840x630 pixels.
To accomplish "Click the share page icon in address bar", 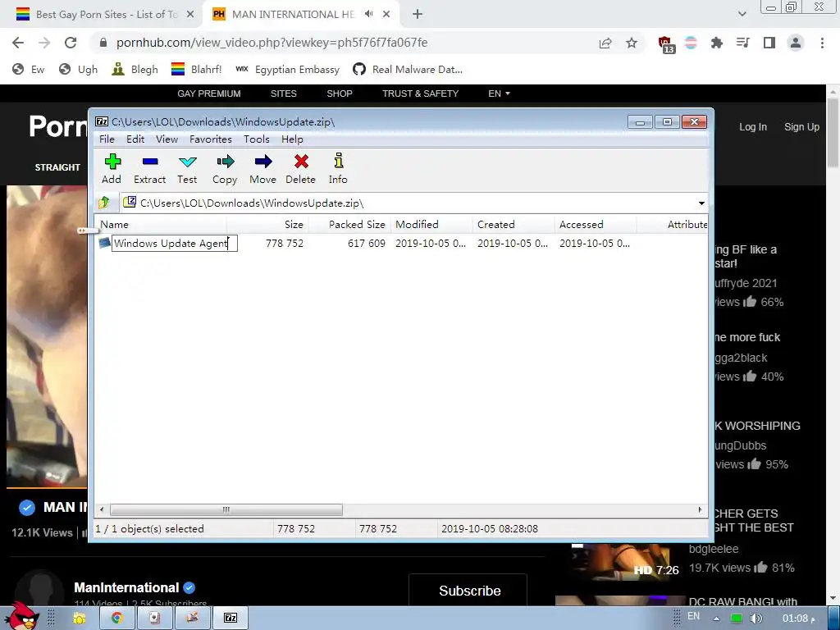I will click(x=605, y=43).
